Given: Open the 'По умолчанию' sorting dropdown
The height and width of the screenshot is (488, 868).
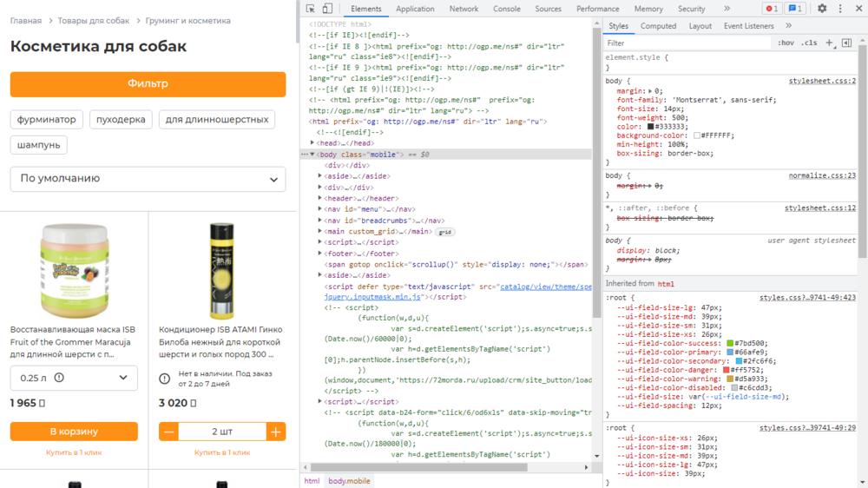Looking at the screenshot, I should 148,179.
